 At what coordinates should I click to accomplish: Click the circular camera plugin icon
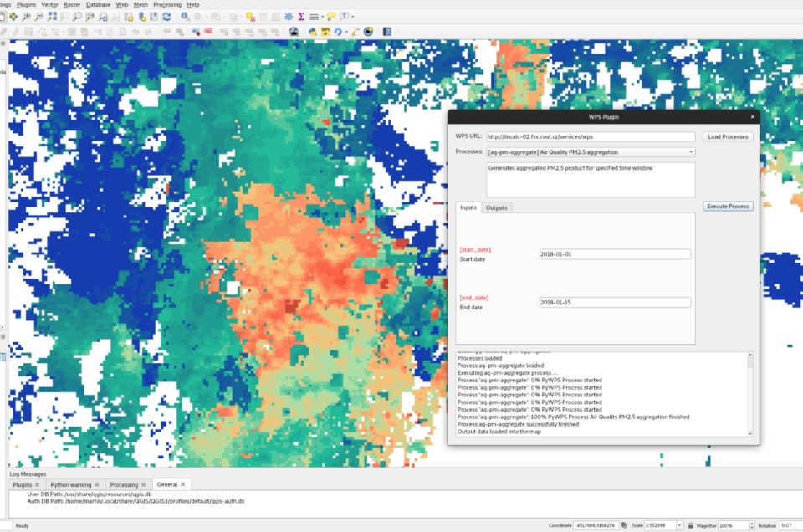click(368, 32)
